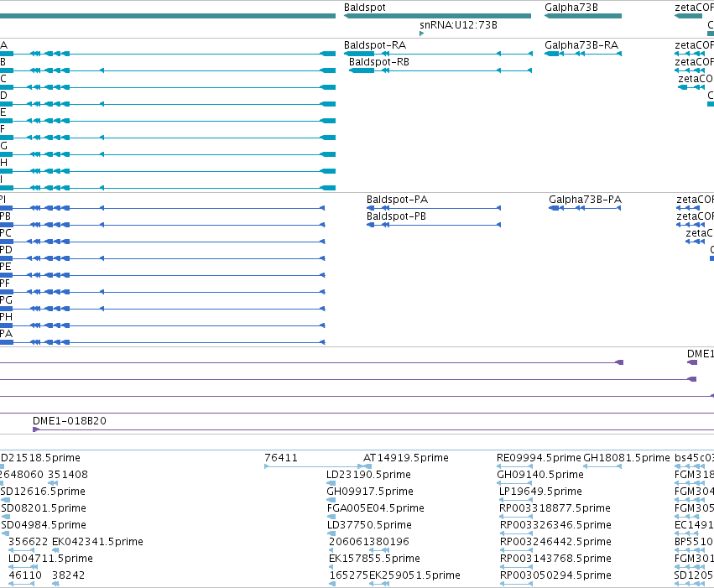Select the Galpha73B-RA transcript label
Viewport: 714px width, 588px height.
pos(581,45)
